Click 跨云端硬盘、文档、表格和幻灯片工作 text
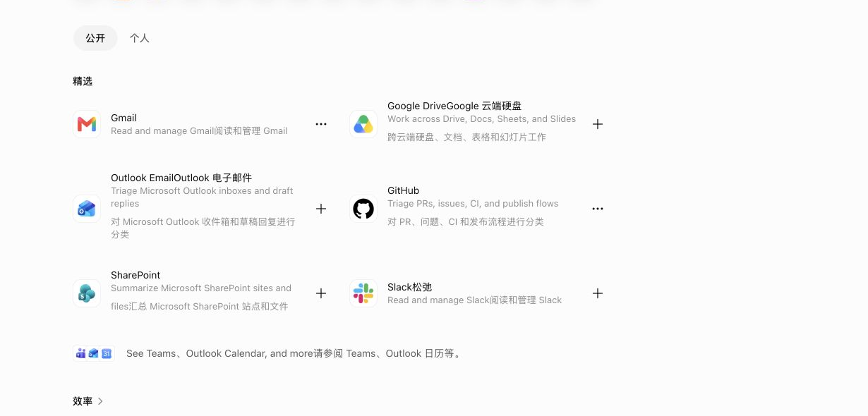868x416 pixels. click(466, 137)
